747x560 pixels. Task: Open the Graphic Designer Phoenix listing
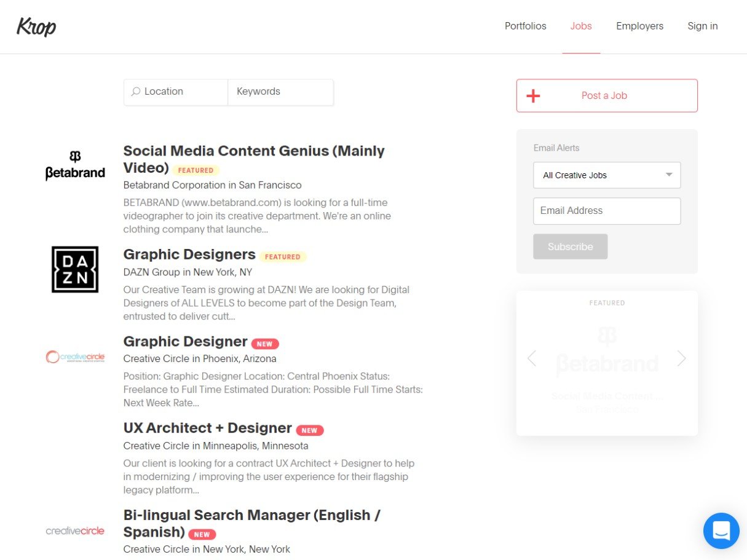[x=185, y=341]
